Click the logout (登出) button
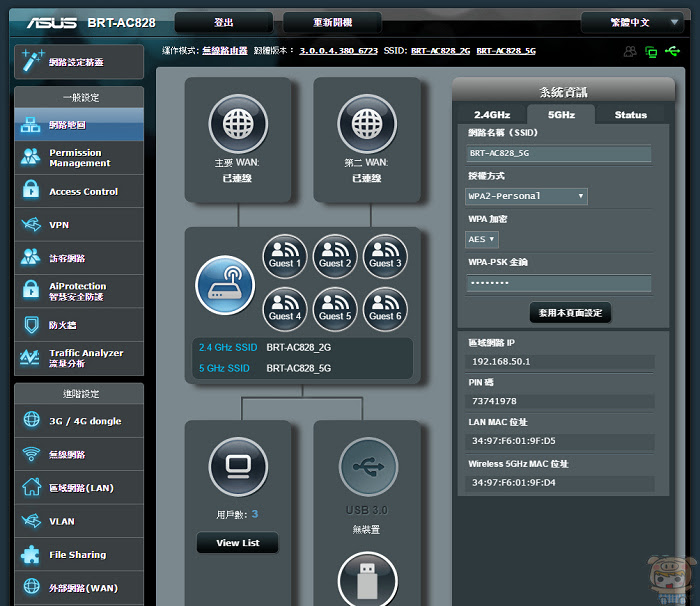 [x=224, y=22]
